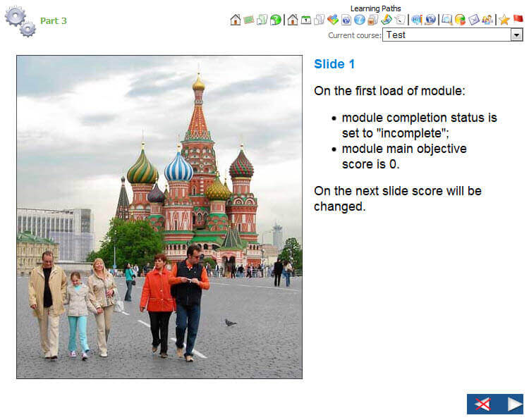This screenshot has height=420, width=529.
Task: Click bullet 'module main objective score is 0.'
Action: point(404,156)
